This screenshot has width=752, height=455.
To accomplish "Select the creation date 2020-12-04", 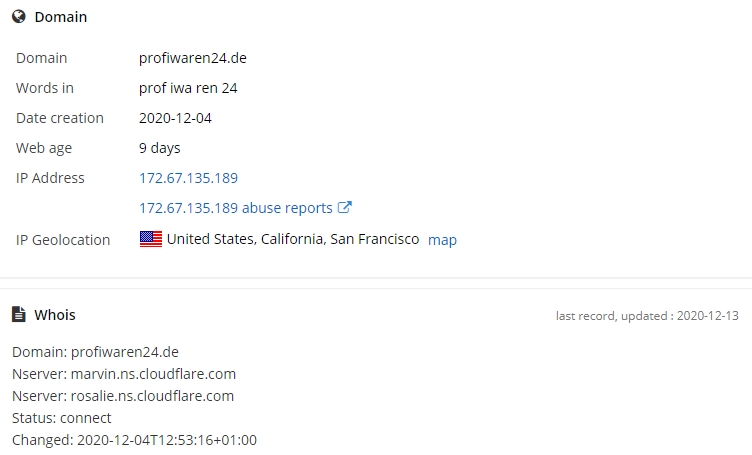I will tap(175, 118).
